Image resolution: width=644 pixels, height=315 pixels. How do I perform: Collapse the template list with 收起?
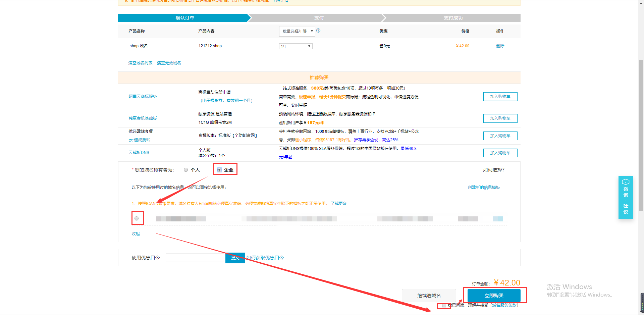[x=136, y=234]
